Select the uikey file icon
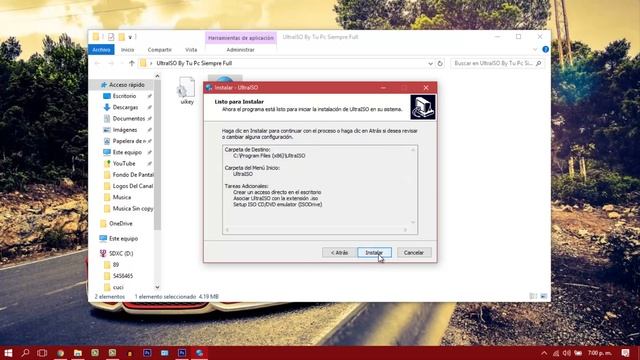This screenshot has height=360, width=640. pyautogui.click(x=187, y=90)
